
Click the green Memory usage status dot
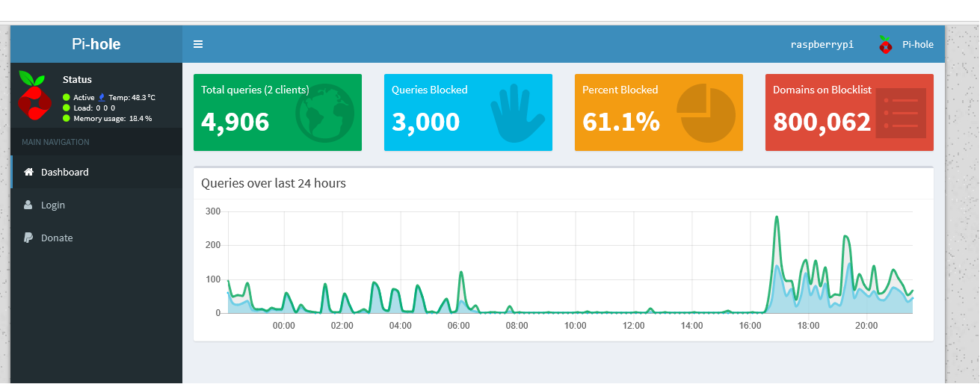point(67,118)
